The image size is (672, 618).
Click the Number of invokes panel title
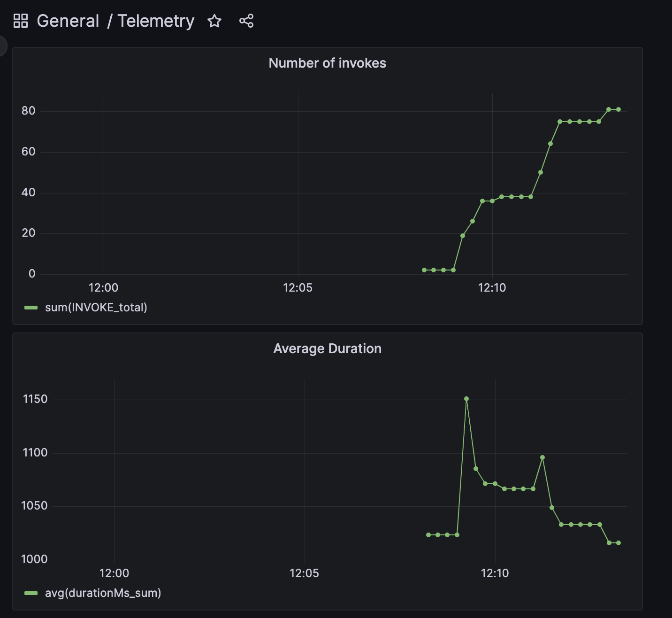click(327, 63)
